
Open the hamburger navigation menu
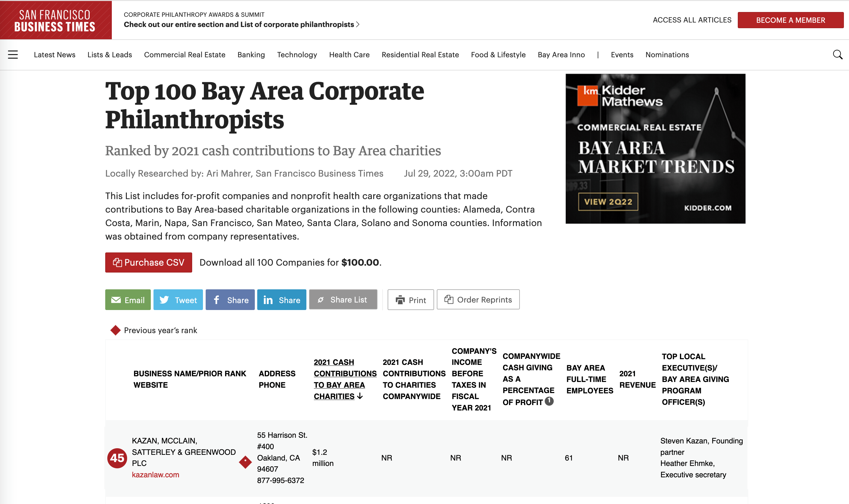click(13, 55)
